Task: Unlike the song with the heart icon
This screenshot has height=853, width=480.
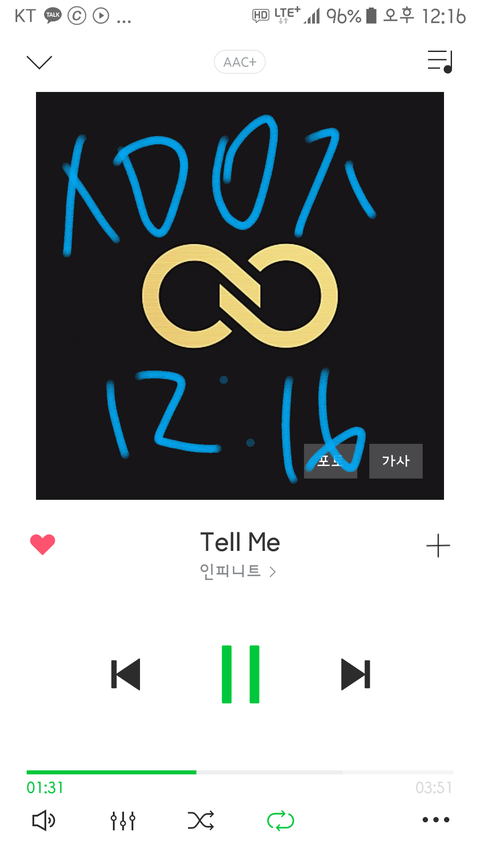Action: pyautogui.click(x=42, y=545)
